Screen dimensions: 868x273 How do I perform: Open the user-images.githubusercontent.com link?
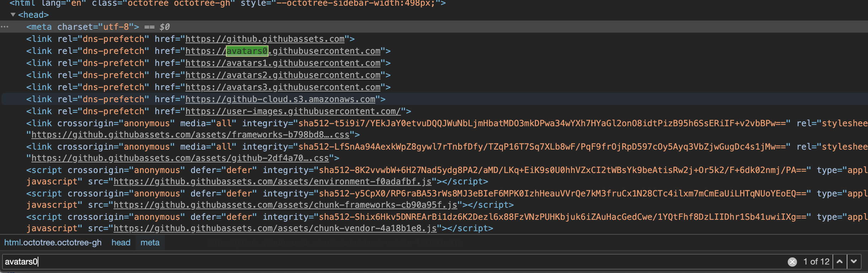point(293,111)
